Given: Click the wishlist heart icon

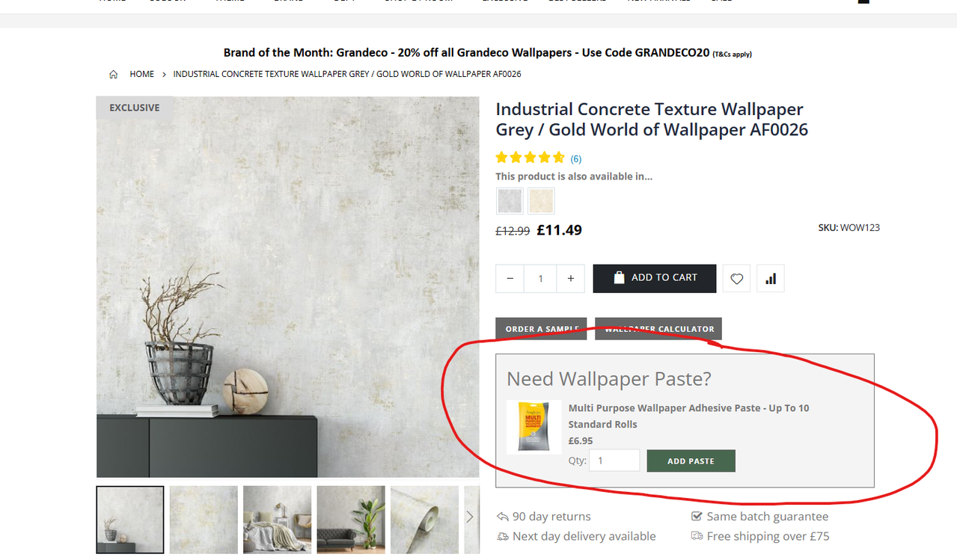Looking at the screenshot, I should point(736,279).
